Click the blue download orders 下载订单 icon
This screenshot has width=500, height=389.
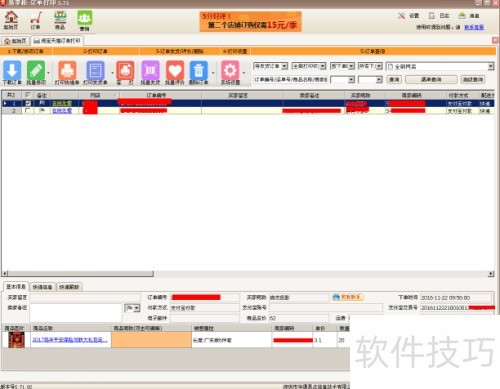pyautogui.click(x=12, y=72)
